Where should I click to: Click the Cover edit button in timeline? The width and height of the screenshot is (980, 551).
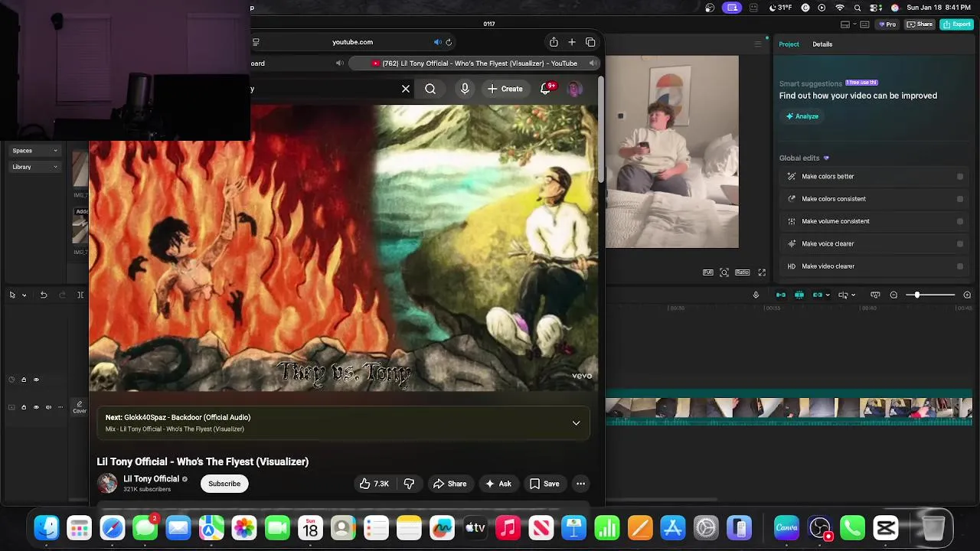[x=79, y=407]
